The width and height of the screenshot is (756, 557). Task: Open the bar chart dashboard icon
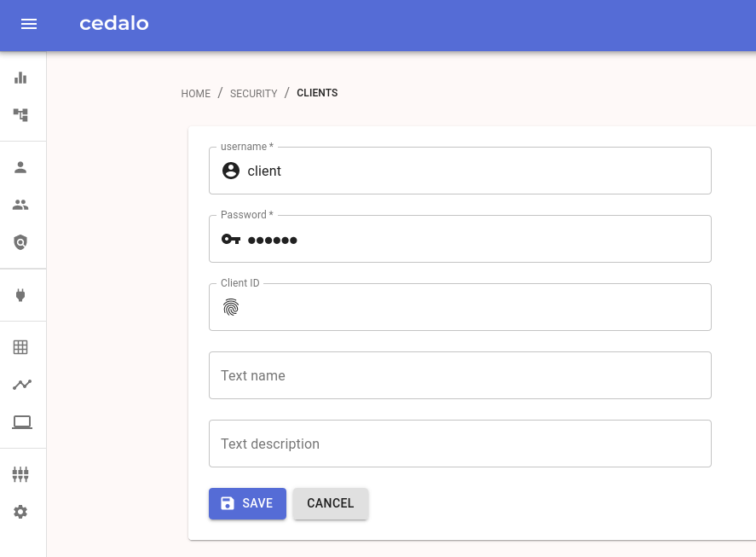[20, 78]
